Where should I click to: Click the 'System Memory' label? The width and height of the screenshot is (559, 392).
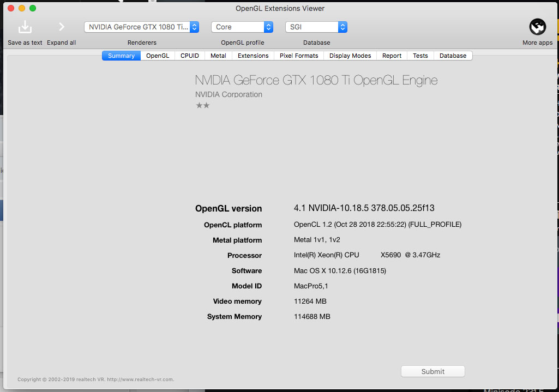[x=234, y=317]
